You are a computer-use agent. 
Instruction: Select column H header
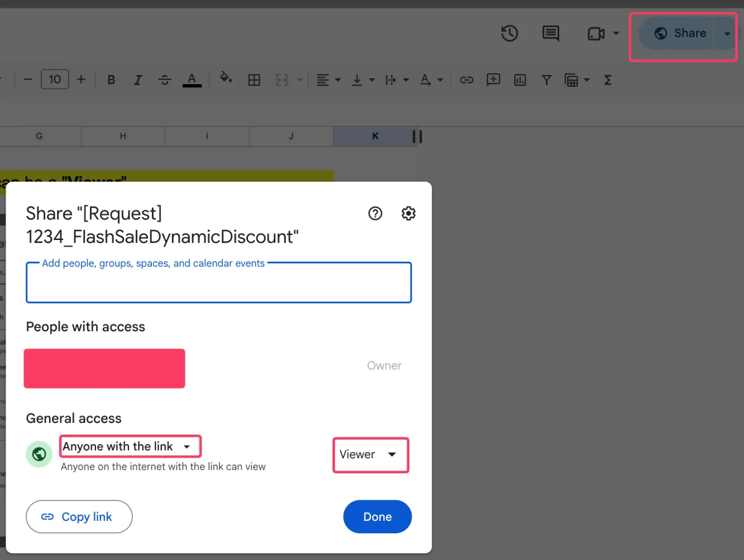point(123,136)
